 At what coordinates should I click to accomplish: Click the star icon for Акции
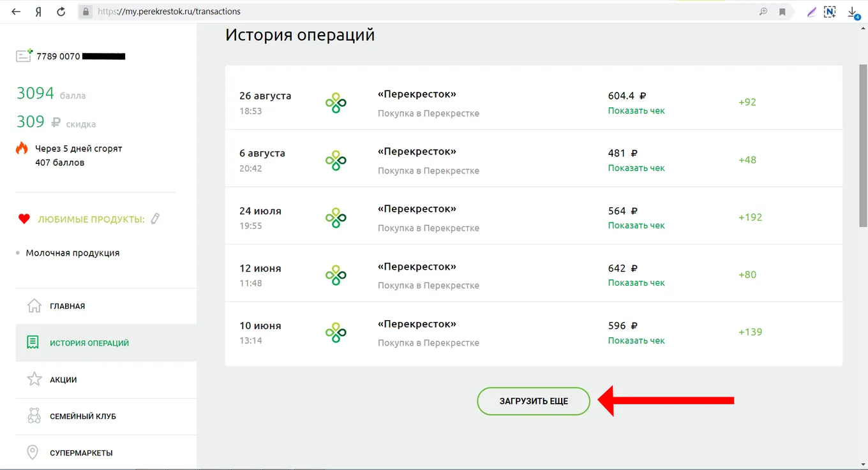coord(34,379)
